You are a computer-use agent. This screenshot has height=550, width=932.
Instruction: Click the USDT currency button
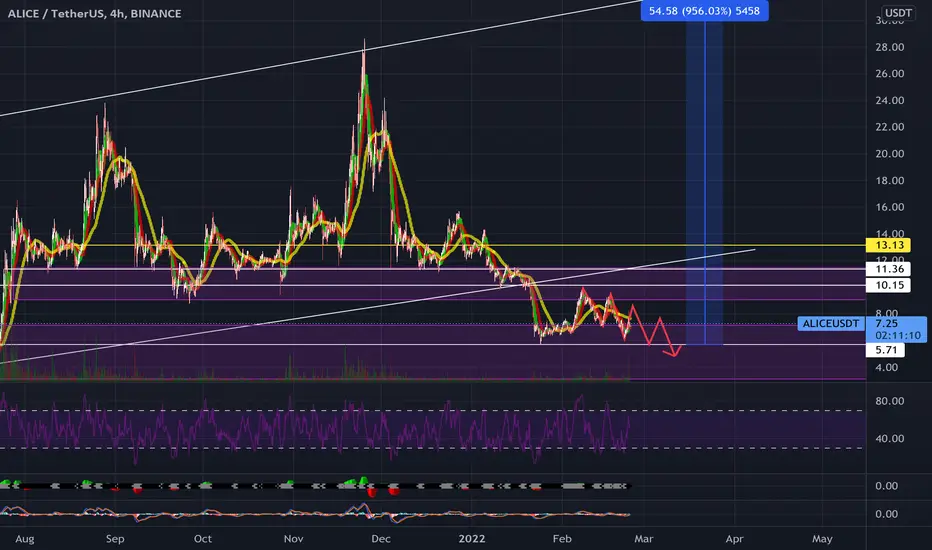pos(898,12)
